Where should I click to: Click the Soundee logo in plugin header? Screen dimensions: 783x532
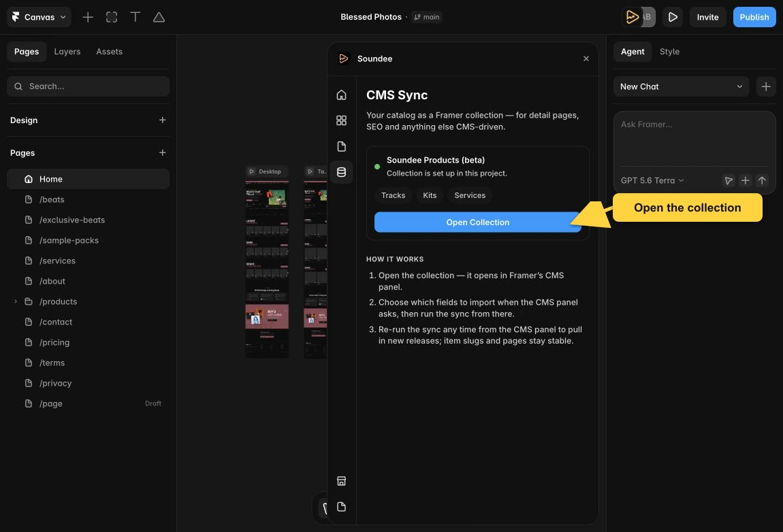[344, 59]
